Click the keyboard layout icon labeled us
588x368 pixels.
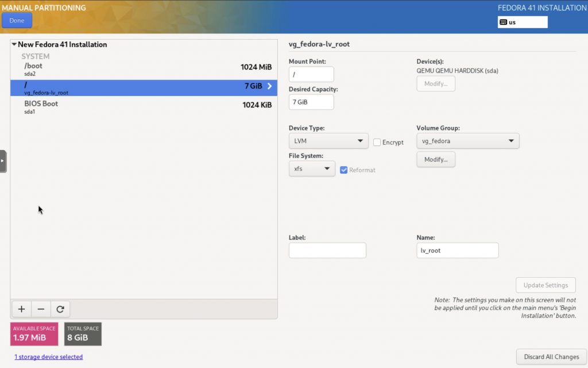point(504,22)
